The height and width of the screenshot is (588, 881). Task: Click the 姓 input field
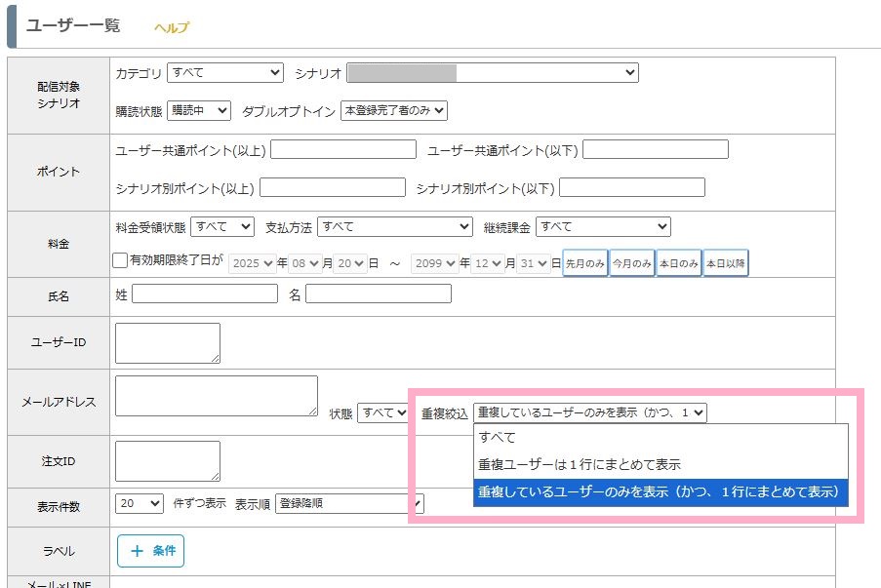point(205,294)
